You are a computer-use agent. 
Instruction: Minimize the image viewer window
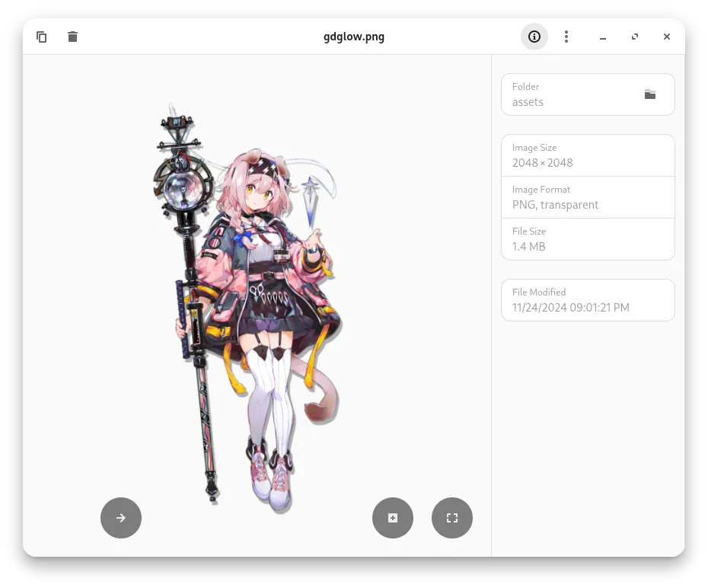tap(603, 37)
